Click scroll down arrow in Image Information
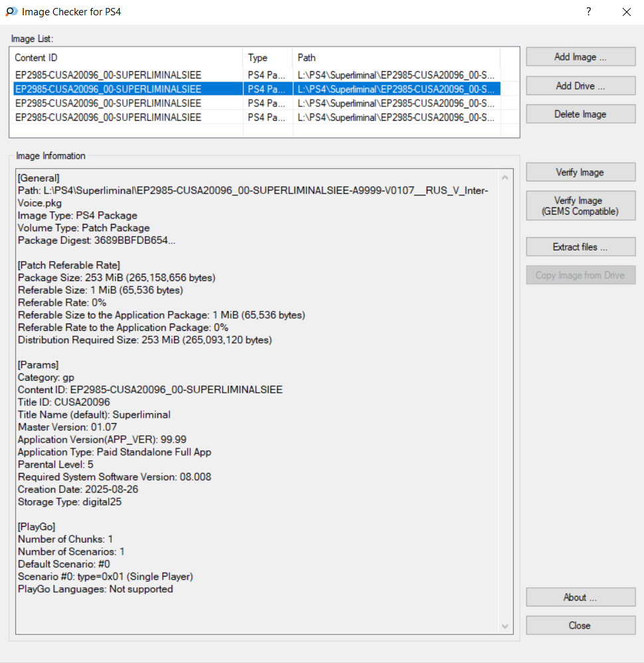 point(505,626)
